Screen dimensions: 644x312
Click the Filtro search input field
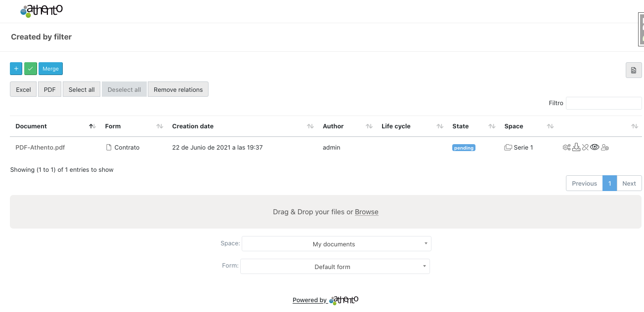click(x=603, y=103)
